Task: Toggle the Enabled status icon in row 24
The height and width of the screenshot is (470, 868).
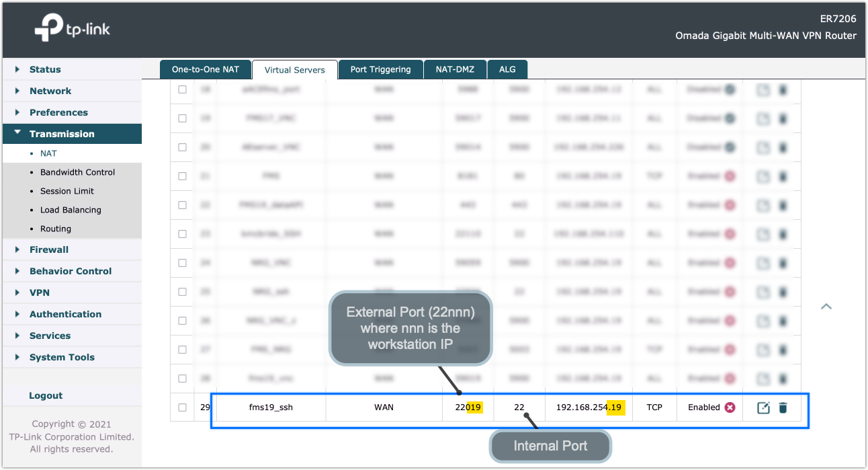Action: tap(730, 263)
